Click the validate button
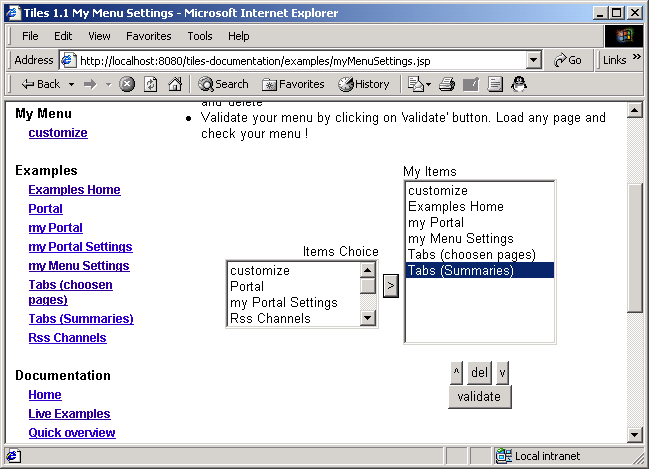The height and width of the screenshot is (469, 649). (479, 397)
